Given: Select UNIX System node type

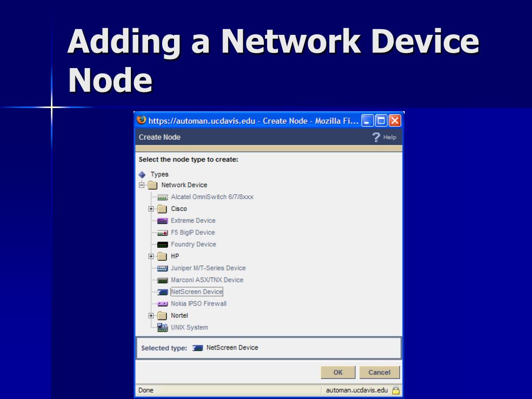Looking at the screenshot, I should (189, 327).
